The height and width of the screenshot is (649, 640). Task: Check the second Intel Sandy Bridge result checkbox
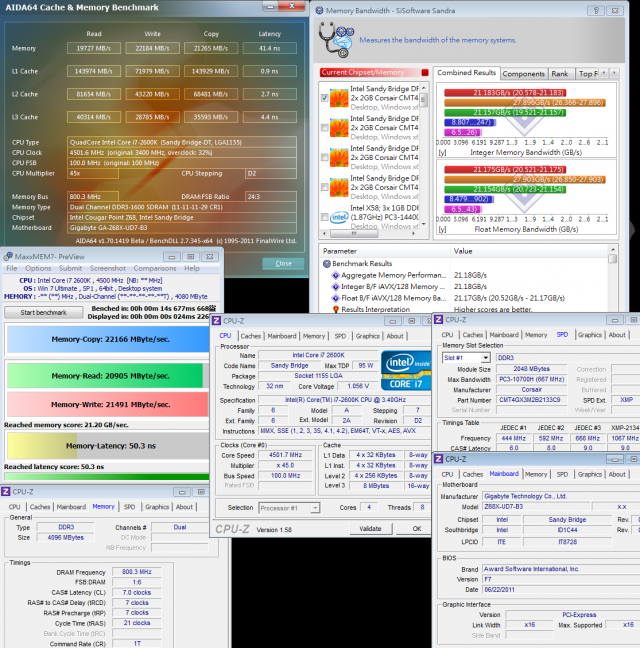tap(325, 127)
